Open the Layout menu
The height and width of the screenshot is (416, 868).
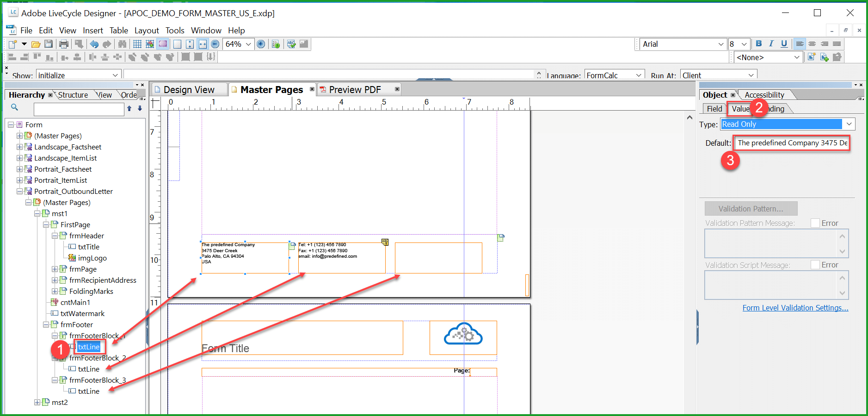pos(147,31)
